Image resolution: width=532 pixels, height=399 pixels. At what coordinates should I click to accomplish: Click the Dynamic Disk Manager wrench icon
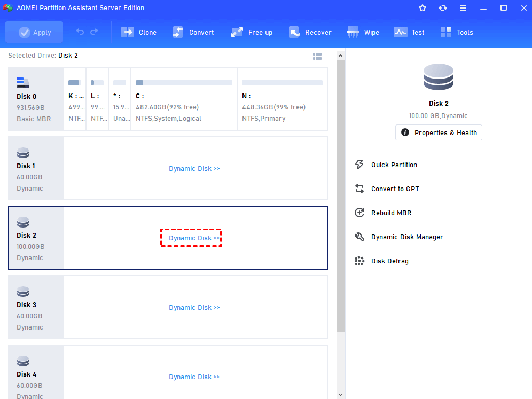pos(359,237)
